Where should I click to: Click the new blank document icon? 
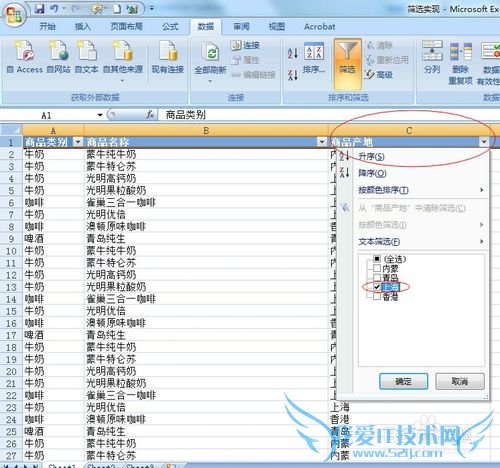point(117,9)
